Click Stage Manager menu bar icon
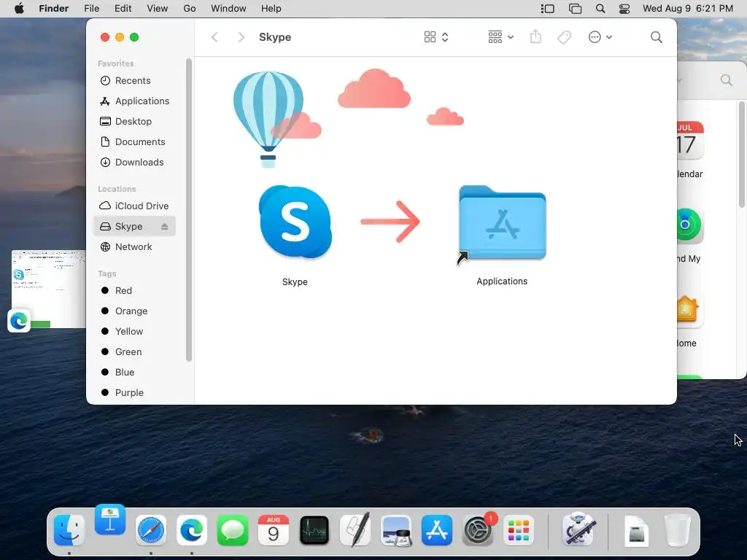Image resolution: width=747 pixels, height=560 pixels. (547, 9)
